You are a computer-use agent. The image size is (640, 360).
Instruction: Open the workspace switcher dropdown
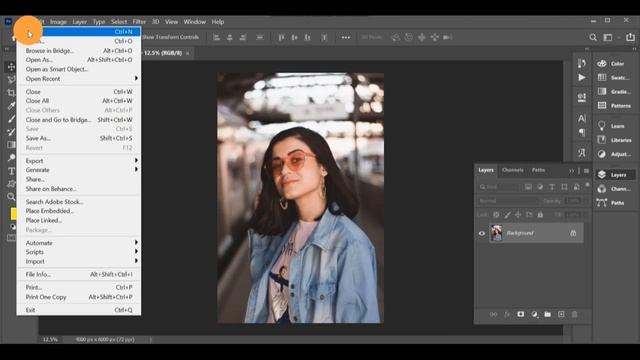(x=608, y=37)
